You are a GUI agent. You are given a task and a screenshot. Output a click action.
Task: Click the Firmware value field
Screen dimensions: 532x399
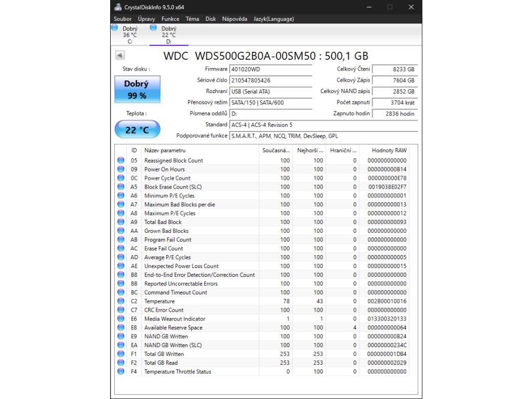[x=270, y=69]
